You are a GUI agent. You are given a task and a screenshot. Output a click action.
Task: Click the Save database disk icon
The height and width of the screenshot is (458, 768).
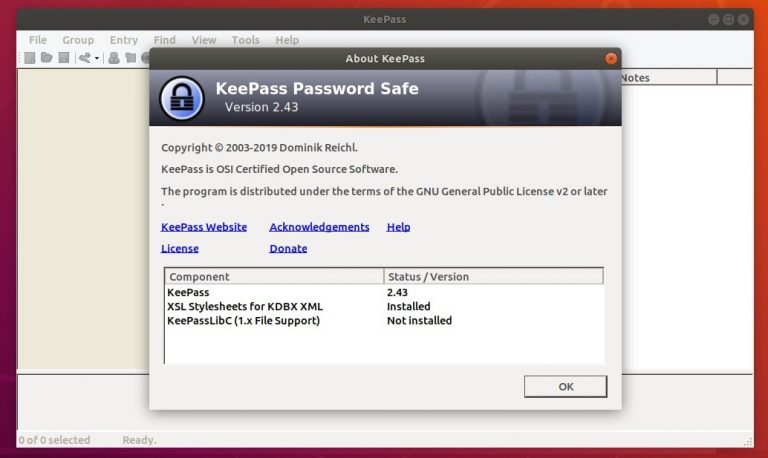(x=64, y=58)
